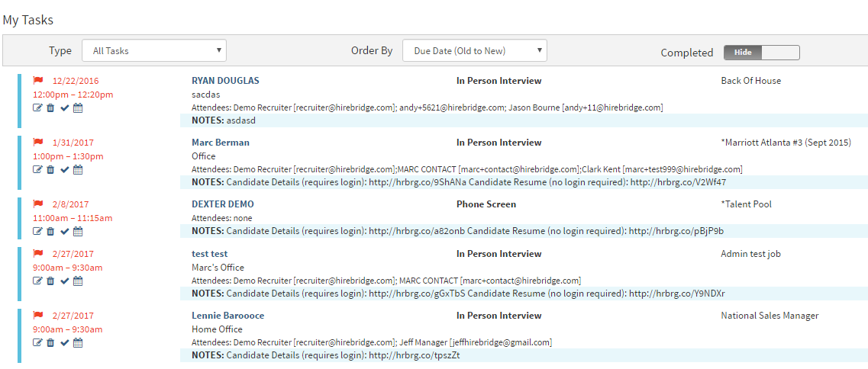Viewport: 868px width, 369px height.
Task: Click checkmark icon on Lennie Barooce task
Action: click(64, 343)
